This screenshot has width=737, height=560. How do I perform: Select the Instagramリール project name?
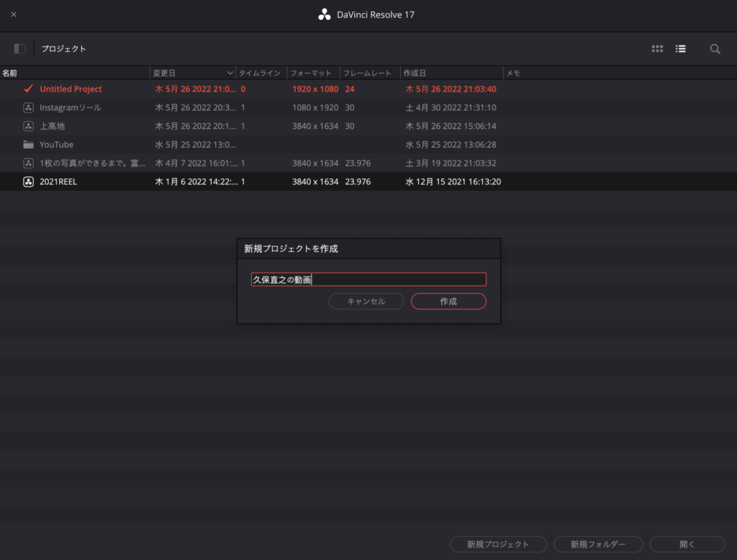click(x=70, y=108)
